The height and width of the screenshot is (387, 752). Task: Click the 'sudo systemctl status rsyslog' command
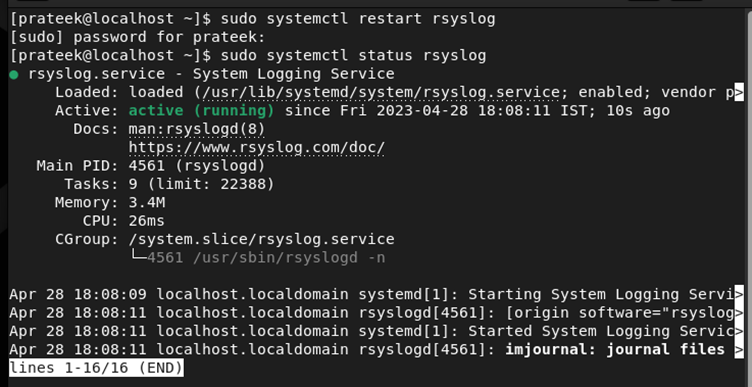pos(353,56)
